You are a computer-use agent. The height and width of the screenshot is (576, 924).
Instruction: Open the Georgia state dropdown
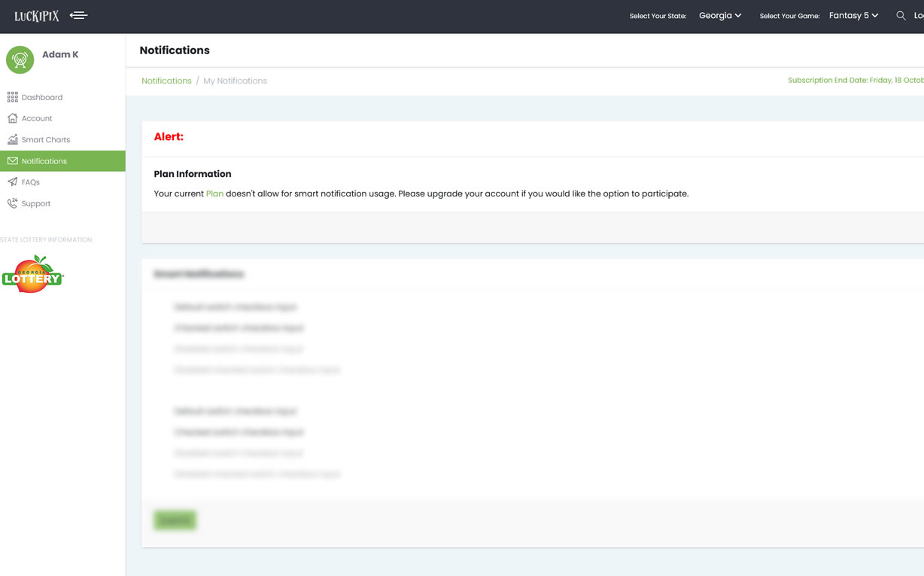click(720, 15)
